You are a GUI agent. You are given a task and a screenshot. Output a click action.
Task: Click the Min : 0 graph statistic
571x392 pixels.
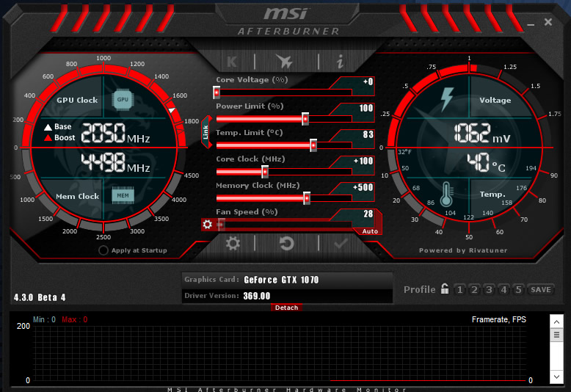tap(45, 319)
